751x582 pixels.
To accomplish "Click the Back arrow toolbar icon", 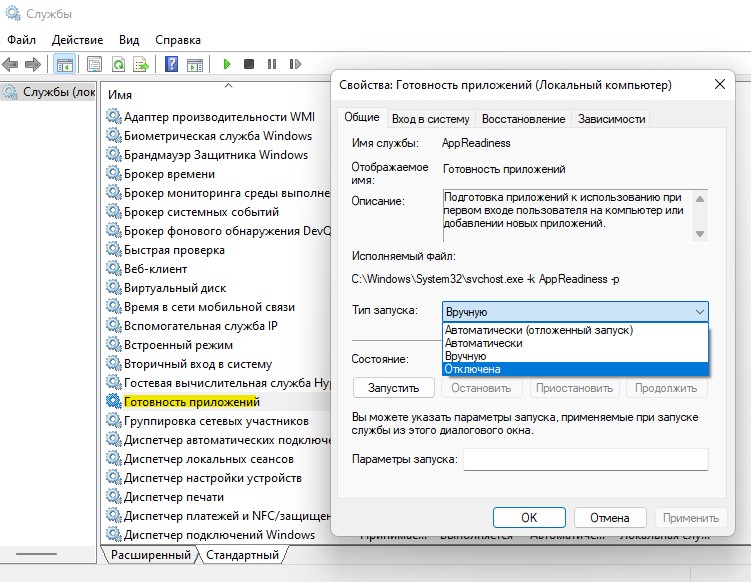I will pos(10,64).
